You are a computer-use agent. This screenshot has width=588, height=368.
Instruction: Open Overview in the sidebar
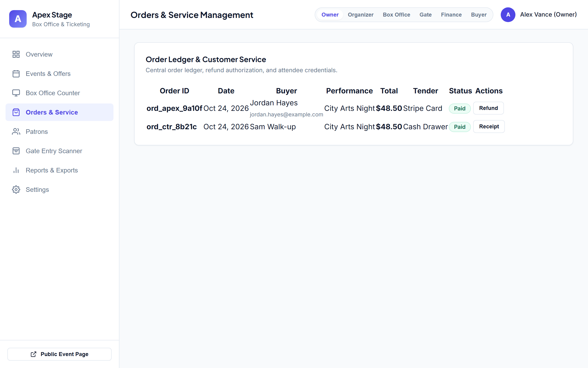point(59,54)
